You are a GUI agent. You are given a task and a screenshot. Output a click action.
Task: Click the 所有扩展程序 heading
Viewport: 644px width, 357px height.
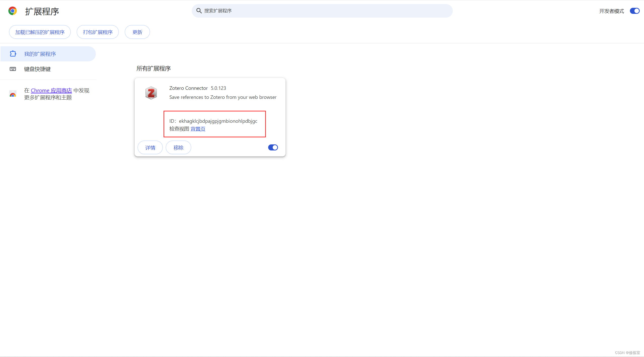[153, 68]
